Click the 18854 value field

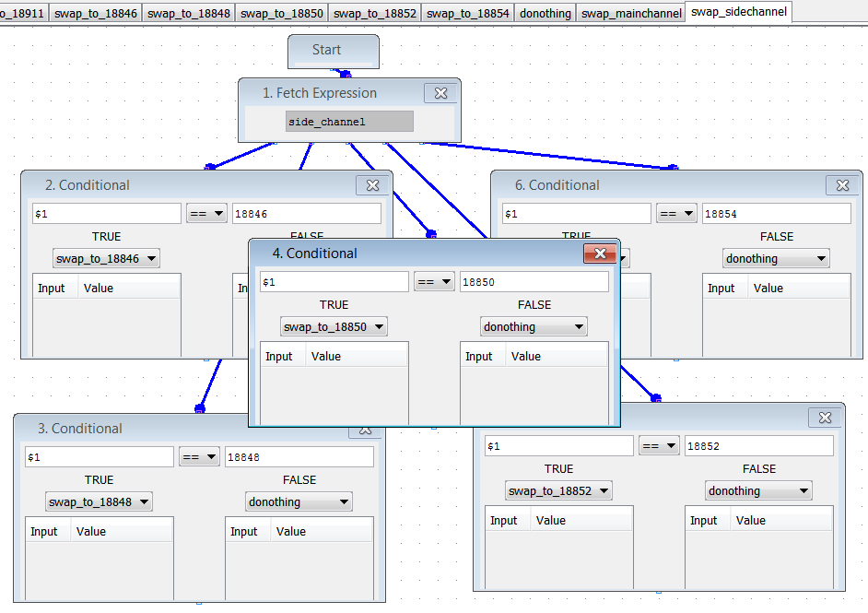point(777,214)
